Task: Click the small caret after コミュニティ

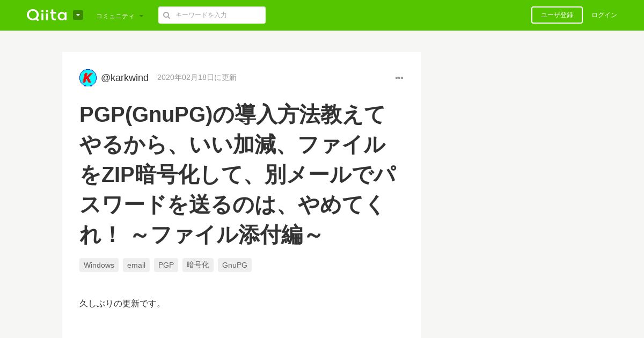Action: pyautogui.click(x=141, y=16)
